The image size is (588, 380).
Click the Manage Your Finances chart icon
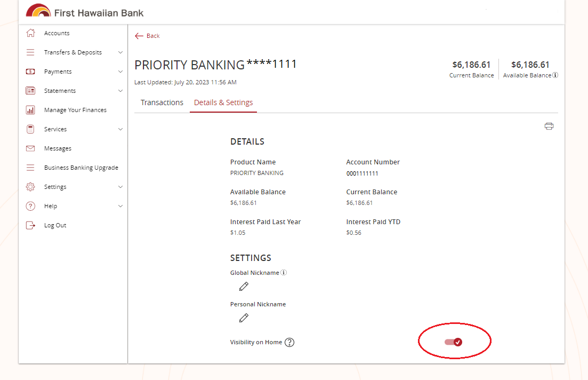pos(30,110)
